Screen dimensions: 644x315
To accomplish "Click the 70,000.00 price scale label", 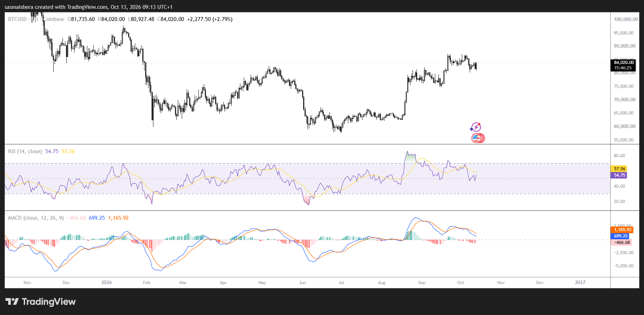I will (625, 100).
